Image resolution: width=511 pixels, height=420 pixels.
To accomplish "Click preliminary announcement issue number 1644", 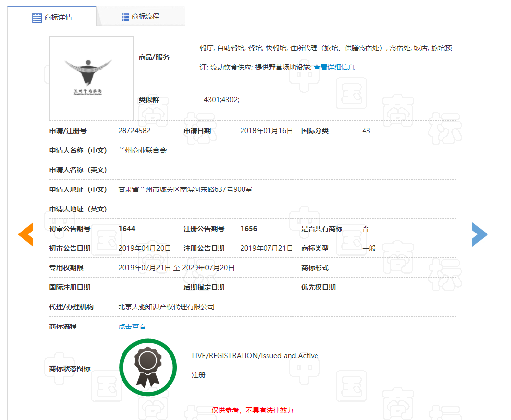I will pos(127,229).
